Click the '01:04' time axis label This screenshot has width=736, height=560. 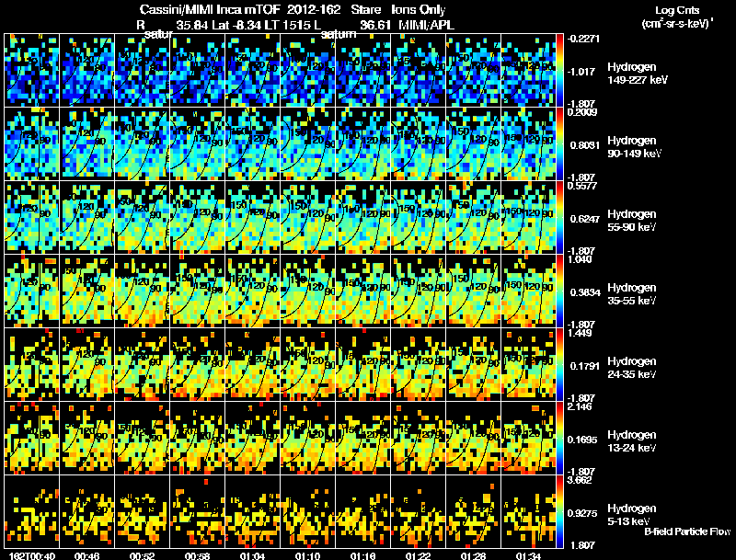[x=252, y=555]
